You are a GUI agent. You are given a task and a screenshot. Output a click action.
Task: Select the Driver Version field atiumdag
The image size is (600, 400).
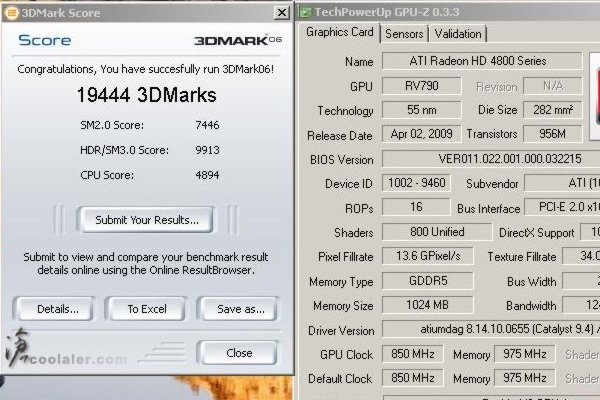491,329
